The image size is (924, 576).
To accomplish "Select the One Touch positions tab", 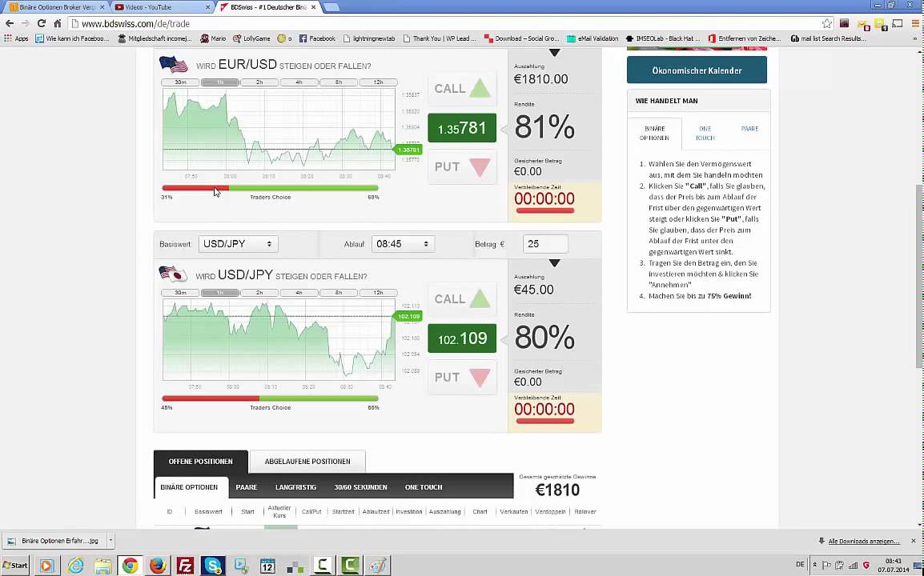I will coord(424,487).
